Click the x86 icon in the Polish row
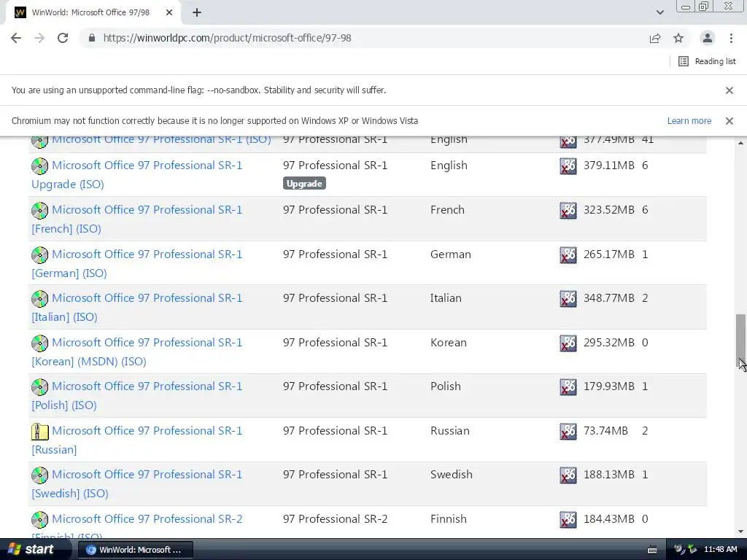Screen dimensions: 747x560 click(568, 387)
